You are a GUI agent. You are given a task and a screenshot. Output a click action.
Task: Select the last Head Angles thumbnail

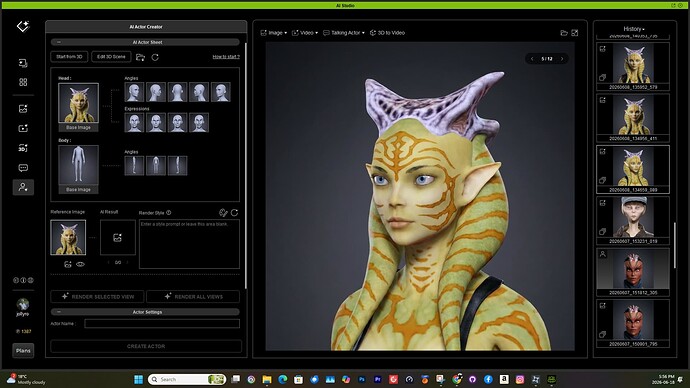tap(220, 92)
